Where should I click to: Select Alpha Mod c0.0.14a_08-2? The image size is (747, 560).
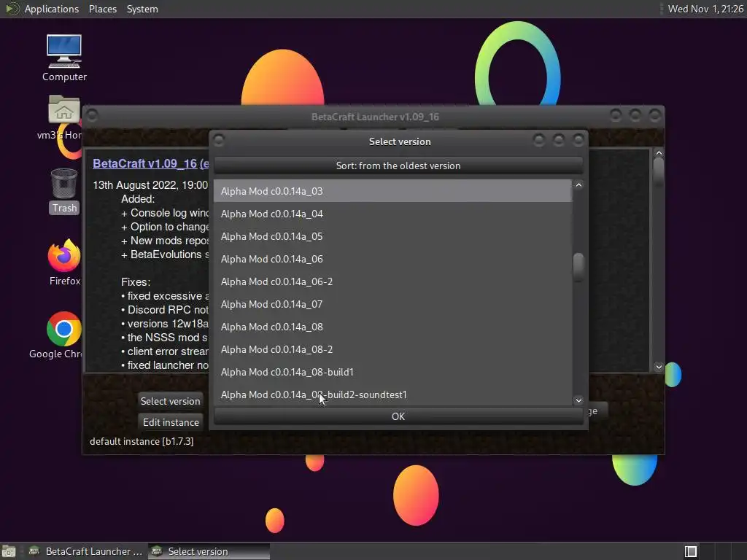pos(392,349)
